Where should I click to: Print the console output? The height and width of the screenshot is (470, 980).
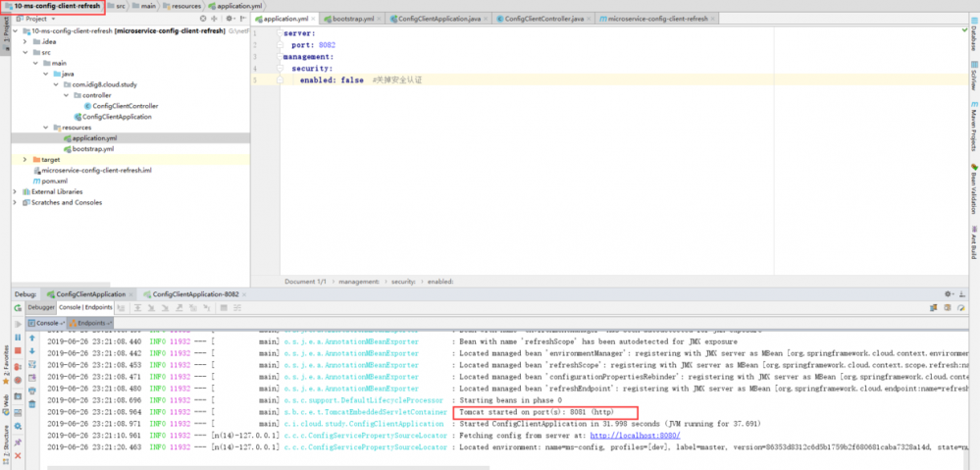32,391
